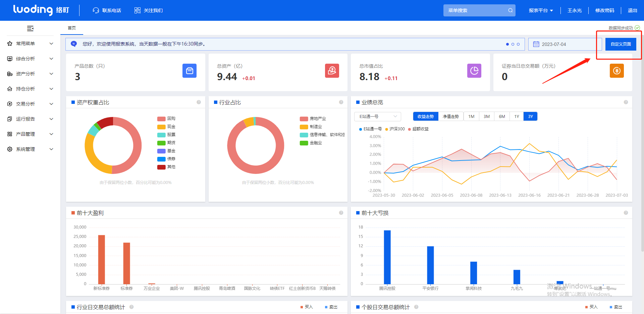Open help icon beside 行业日交易总额统计
The height and width of the screenshot is (314, 644).
pos(131,307)
